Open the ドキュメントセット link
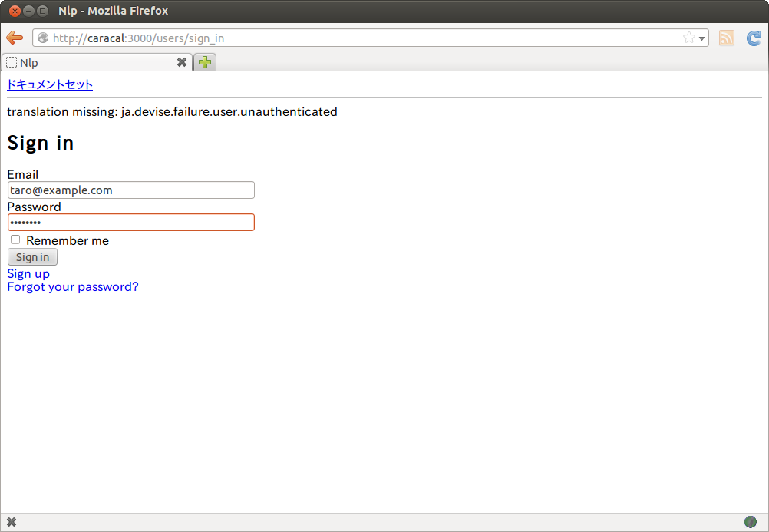The height and width of the screenshot is (532, 769). 50,84
